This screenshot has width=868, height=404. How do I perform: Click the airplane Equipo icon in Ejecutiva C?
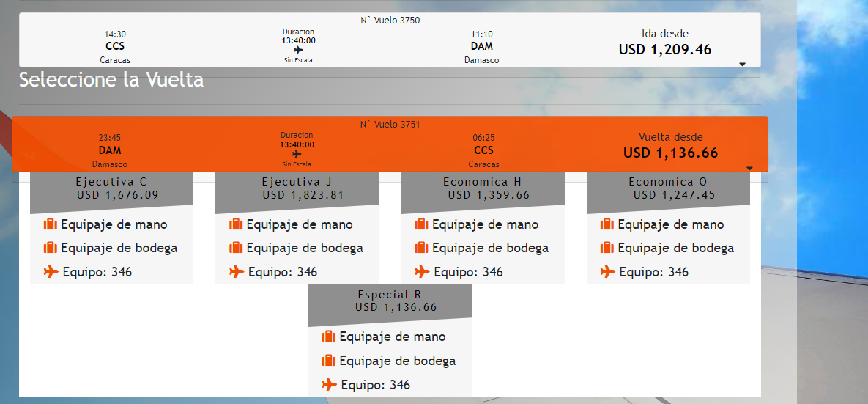click(x=51, y=271)
